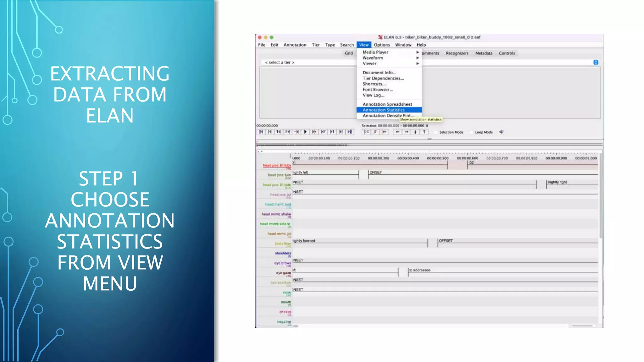This screenshot has width=644, height=362.
Task: Enable Loop Mode checkbox
Action: (471, 132)
